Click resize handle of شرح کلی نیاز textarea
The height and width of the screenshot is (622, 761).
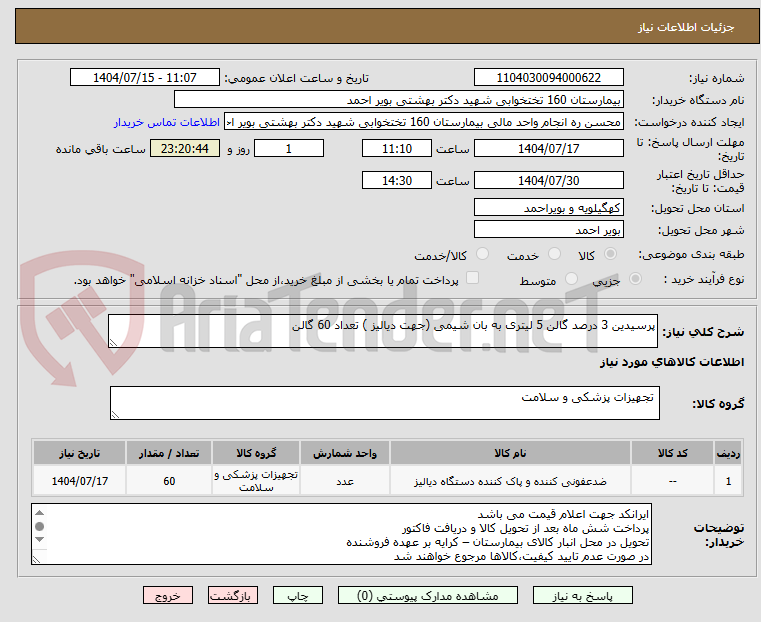[x=114, y=343]
